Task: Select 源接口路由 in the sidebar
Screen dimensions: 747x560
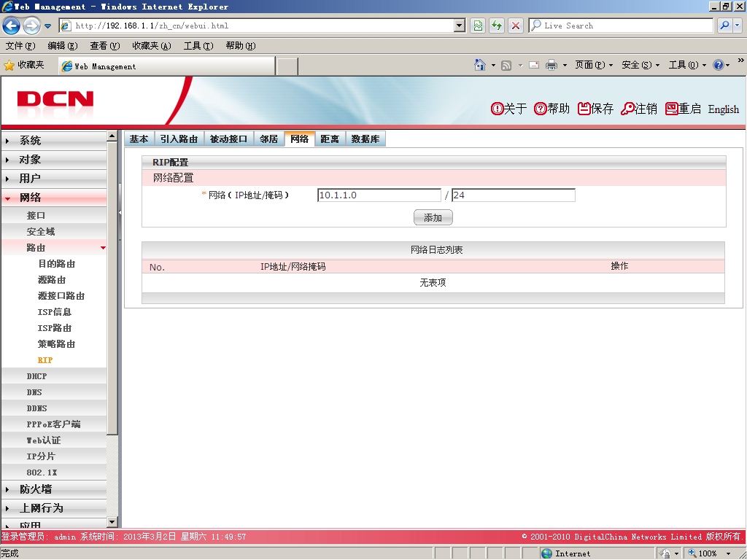Action: tap(61, 296)
